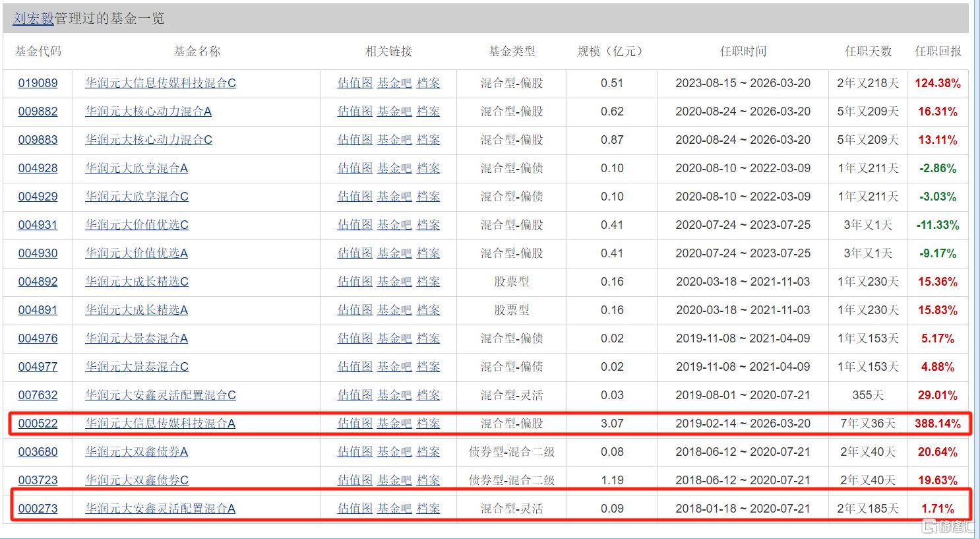Open 档案 for fund 000273
The height and width of the screenshot is (539, 980).
pyautogui.click(x=429, y=509)
